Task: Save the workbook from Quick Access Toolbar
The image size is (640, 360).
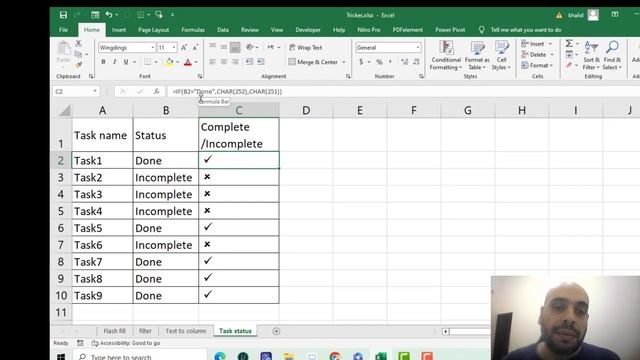Action: (x=63, y=15)
